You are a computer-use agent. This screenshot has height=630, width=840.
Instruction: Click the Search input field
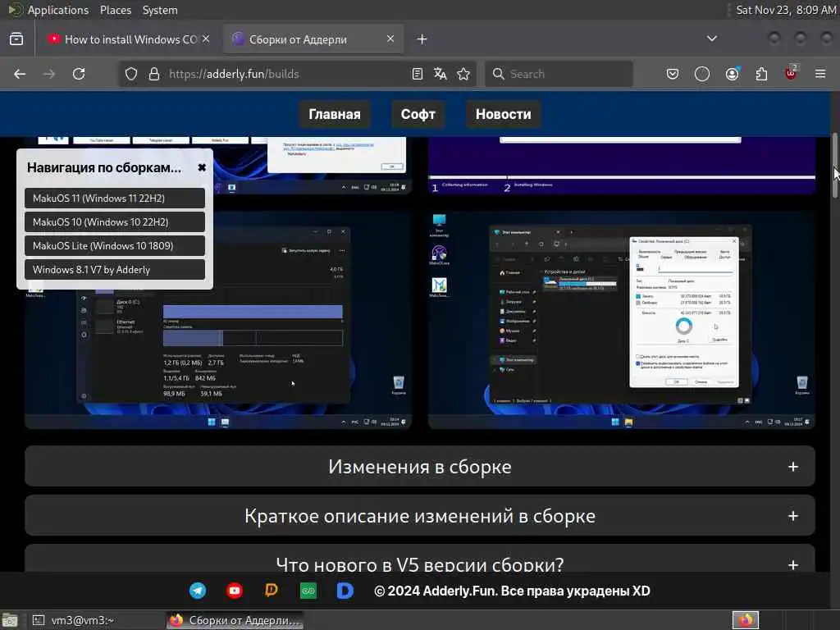pyautogui.click(x=559, y=74)
